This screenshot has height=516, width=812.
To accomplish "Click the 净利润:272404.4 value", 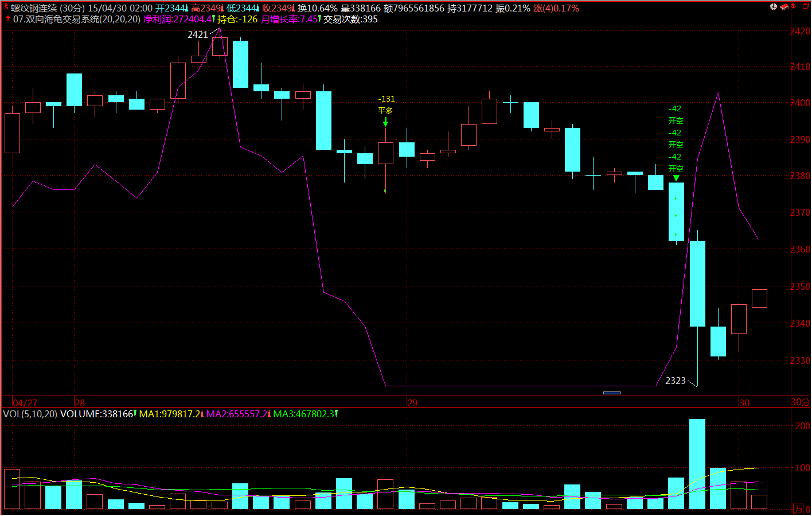I will click(x=177, y=20).
